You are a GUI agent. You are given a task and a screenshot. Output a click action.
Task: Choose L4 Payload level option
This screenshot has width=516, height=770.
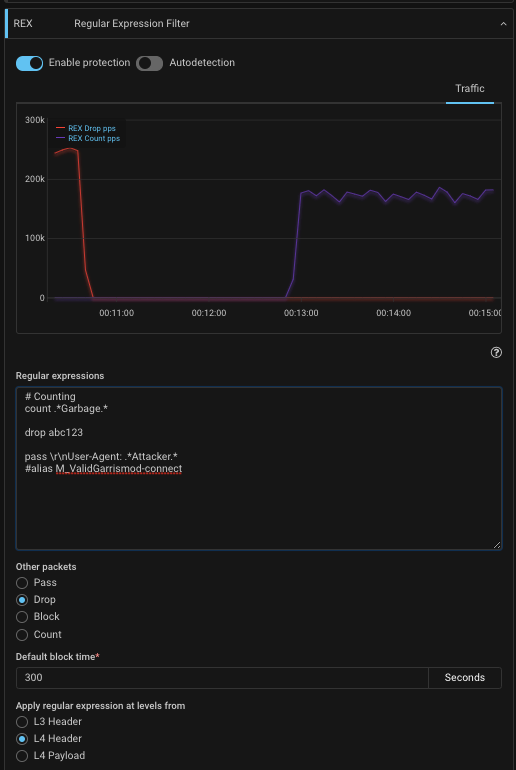22,756
